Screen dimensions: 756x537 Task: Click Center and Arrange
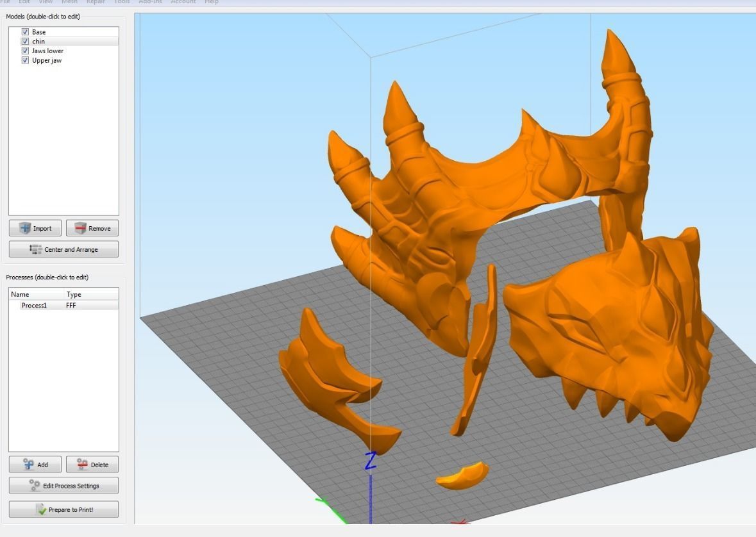pos(63,249)
